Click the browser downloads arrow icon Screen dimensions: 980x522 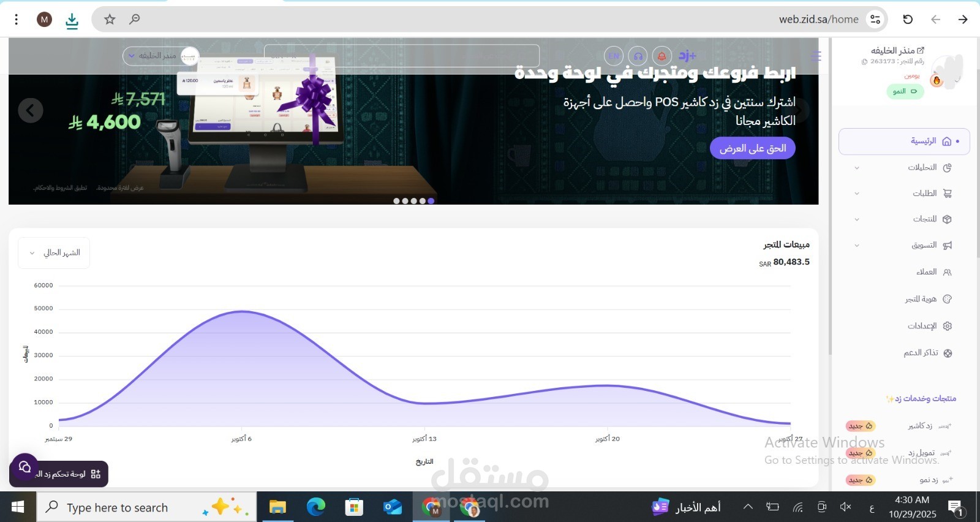point(72,21)
